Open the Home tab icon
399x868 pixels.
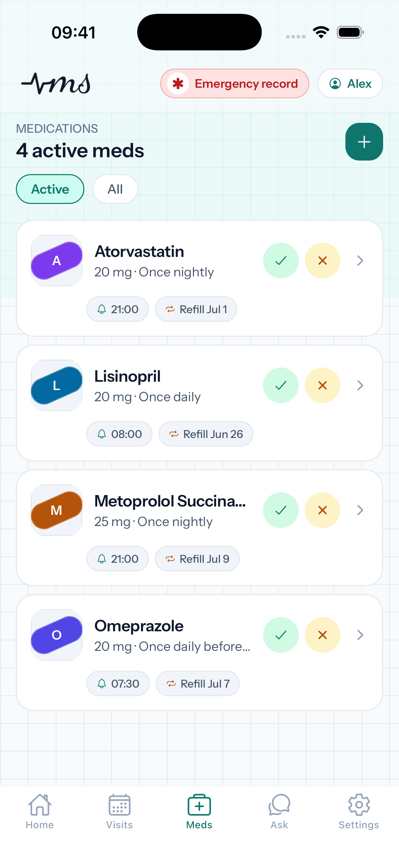click(x=40, y=805)
